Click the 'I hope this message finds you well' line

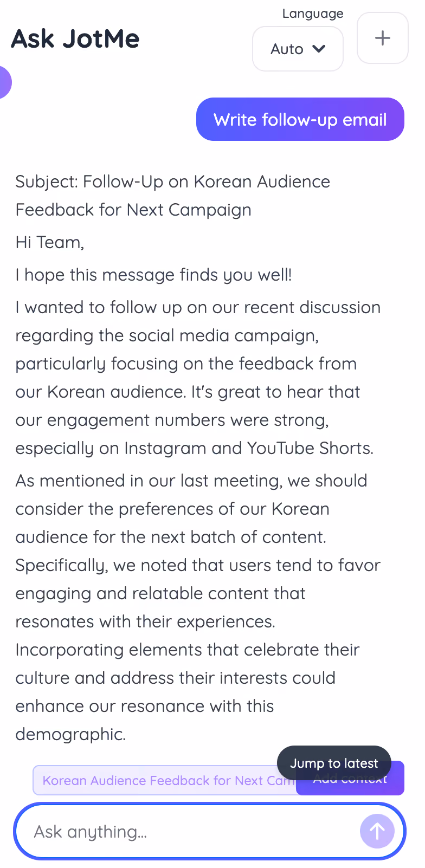pos(153,275)
